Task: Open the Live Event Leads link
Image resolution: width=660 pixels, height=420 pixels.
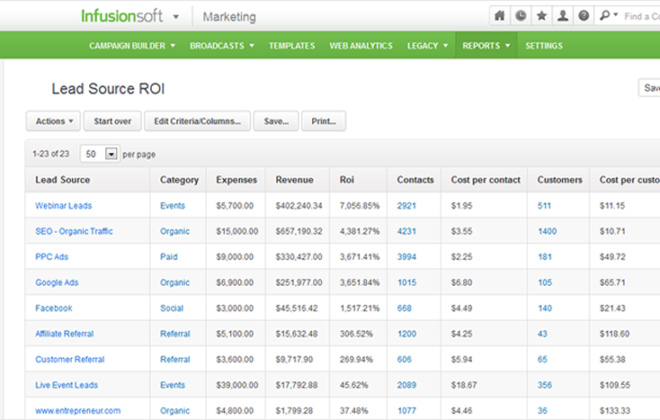Action: click(x=67, y=385)
